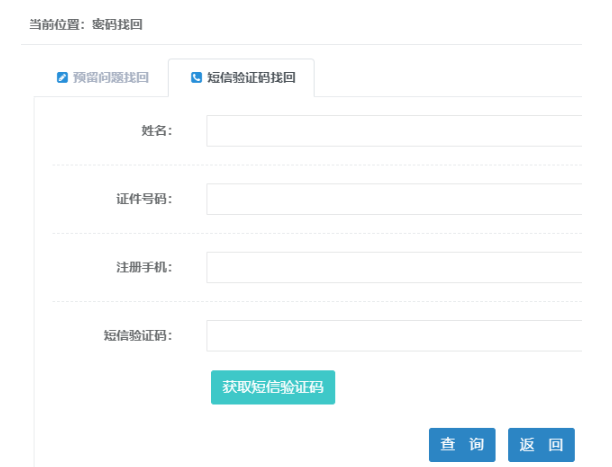
Task: Click 密码找回 in the breadcrumb
Action: pyautogui.click(x=117, y=24)
